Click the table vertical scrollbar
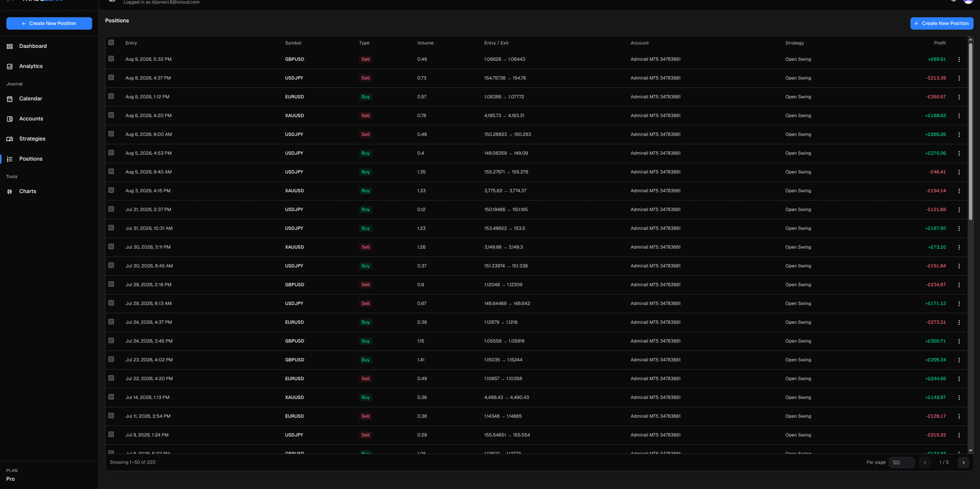Image resolution: width=980 pixels, height=489 pixels. (970, 132)
